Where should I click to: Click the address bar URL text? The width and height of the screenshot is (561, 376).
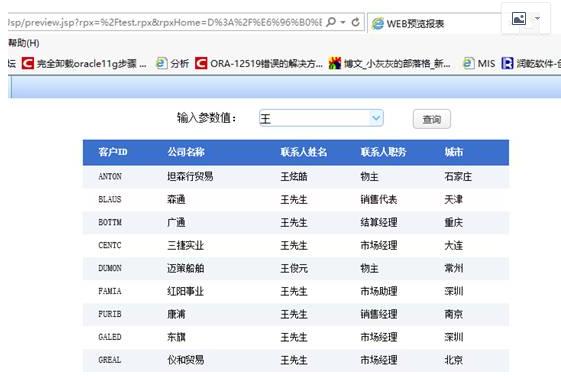coord(165,23)
